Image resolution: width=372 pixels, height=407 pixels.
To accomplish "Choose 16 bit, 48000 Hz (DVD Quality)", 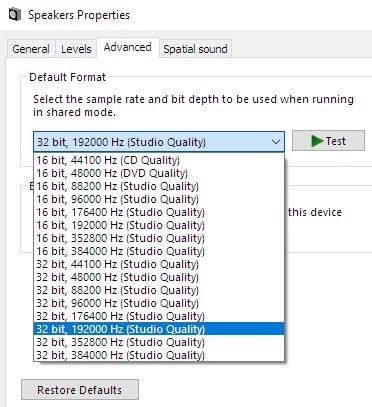I will pos(159,173).
